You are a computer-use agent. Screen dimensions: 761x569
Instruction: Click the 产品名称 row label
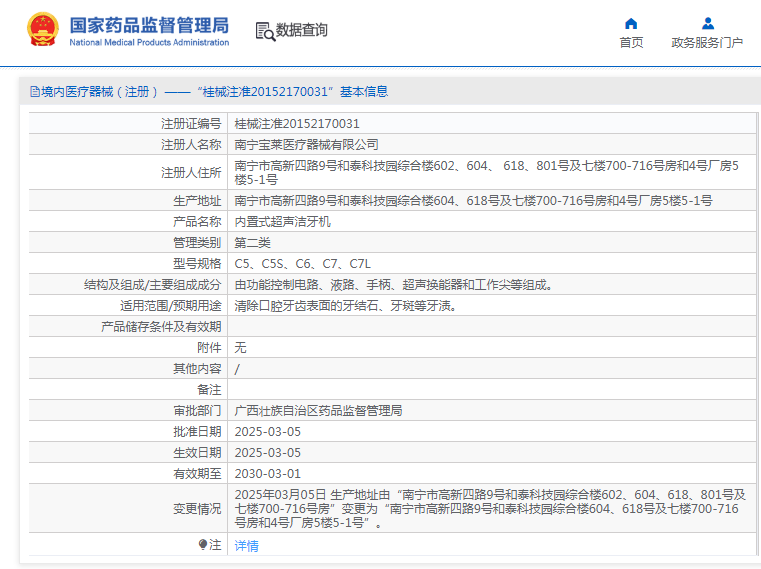click(197, 222)
